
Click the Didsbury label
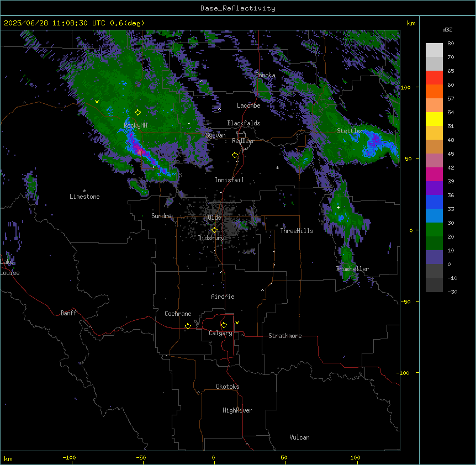point(211,238)
